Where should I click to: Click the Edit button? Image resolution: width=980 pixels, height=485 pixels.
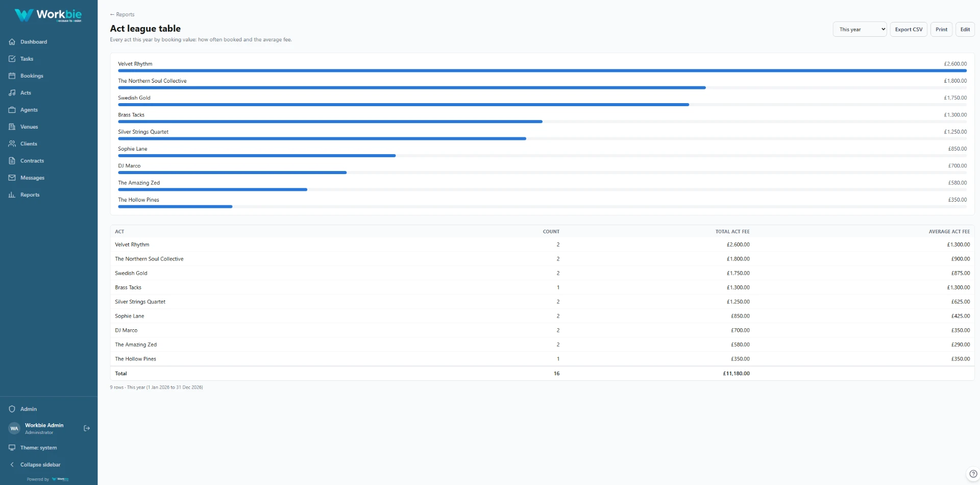(x=965, y=29)
